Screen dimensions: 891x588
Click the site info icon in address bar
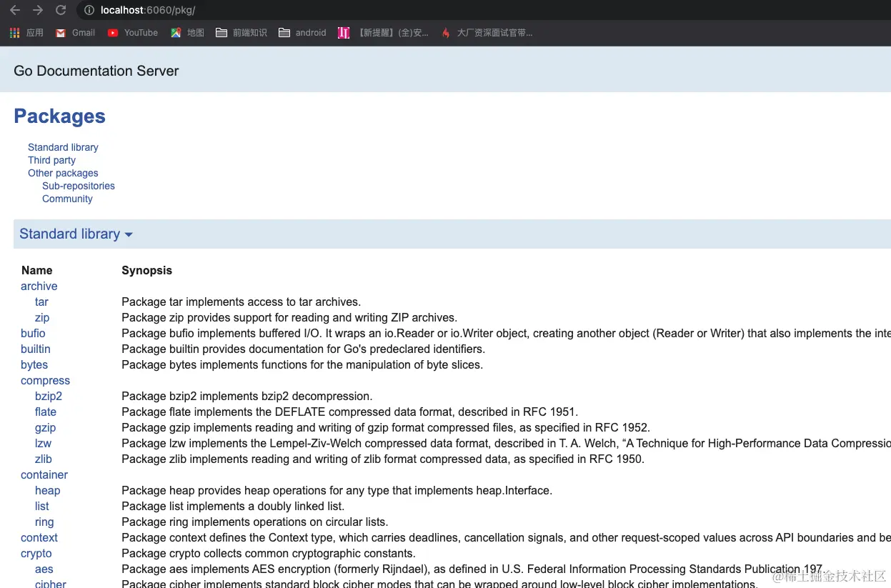89,10
